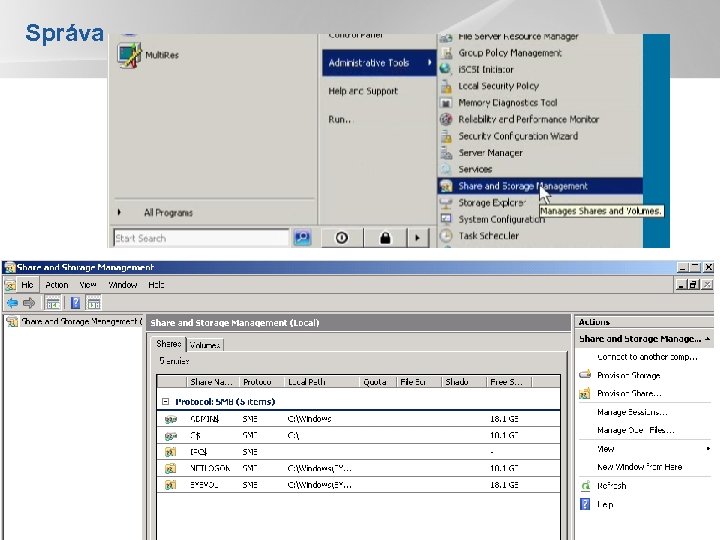
Task: Click Connect to another computer action
Action: click(x=646, y=357)
